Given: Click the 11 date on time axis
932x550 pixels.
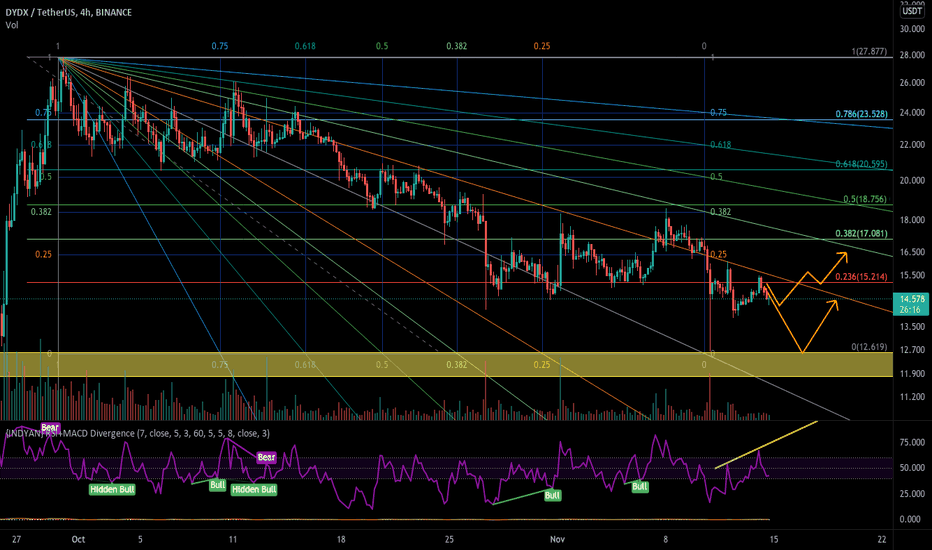Looking at the screenshot, I should 232,539.
